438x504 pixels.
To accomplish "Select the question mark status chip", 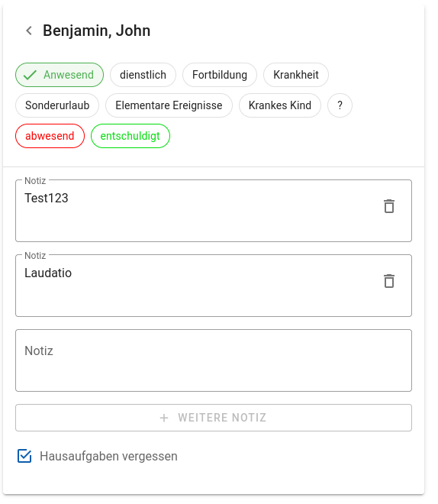I will tap(340, 105).
